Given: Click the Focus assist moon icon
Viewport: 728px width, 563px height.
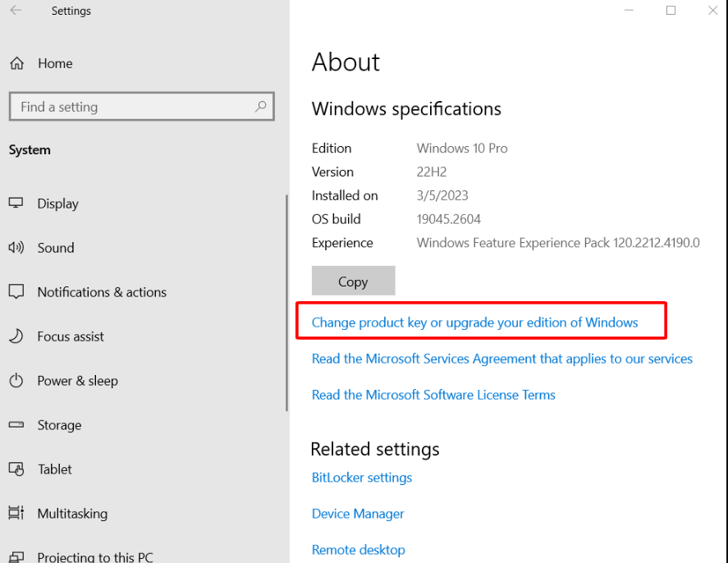Looking at the screenshot, I should pyautogui.click(x=16, y=336).
